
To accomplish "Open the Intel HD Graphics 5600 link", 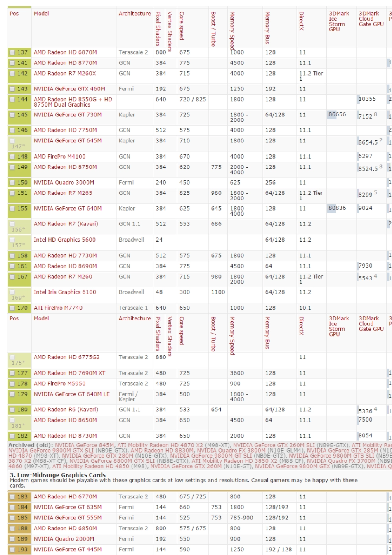I will [65, 240].
